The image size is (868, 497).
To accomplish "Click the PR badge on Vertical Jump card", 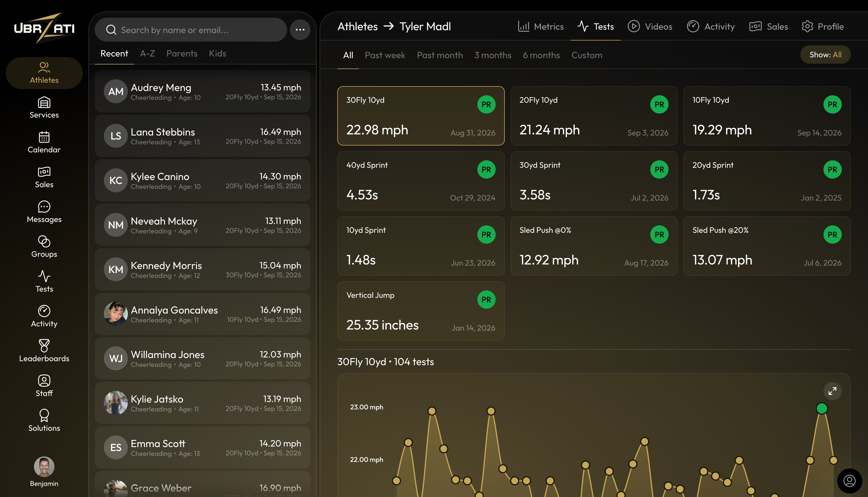I will tap(486, 299).
